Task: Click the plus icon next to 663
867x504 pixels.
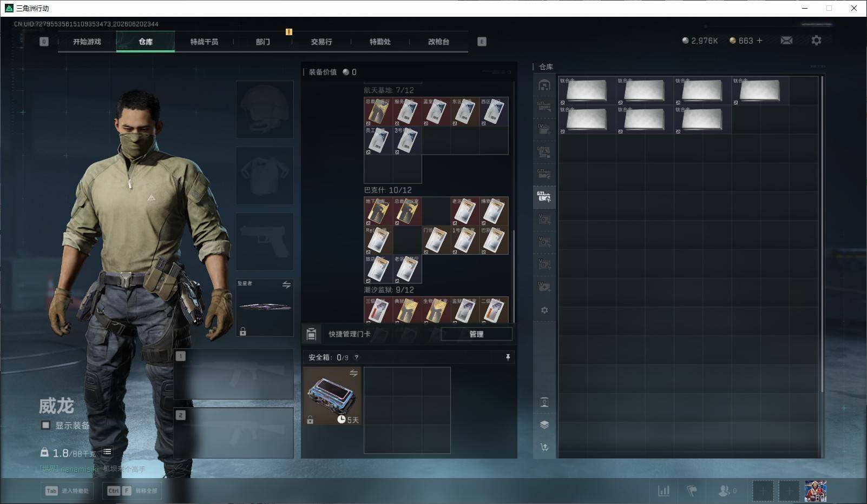Action: click(759, 41)
